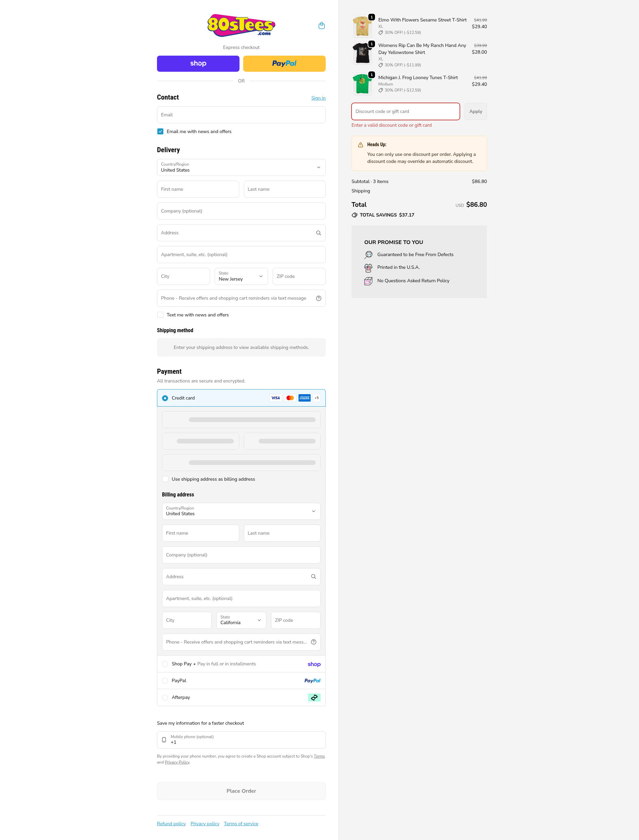The width and height of the screenshot is (639, 840).
Task: Expand the delivery State dropdown showing New Jersey
Action: coord(241,276)
